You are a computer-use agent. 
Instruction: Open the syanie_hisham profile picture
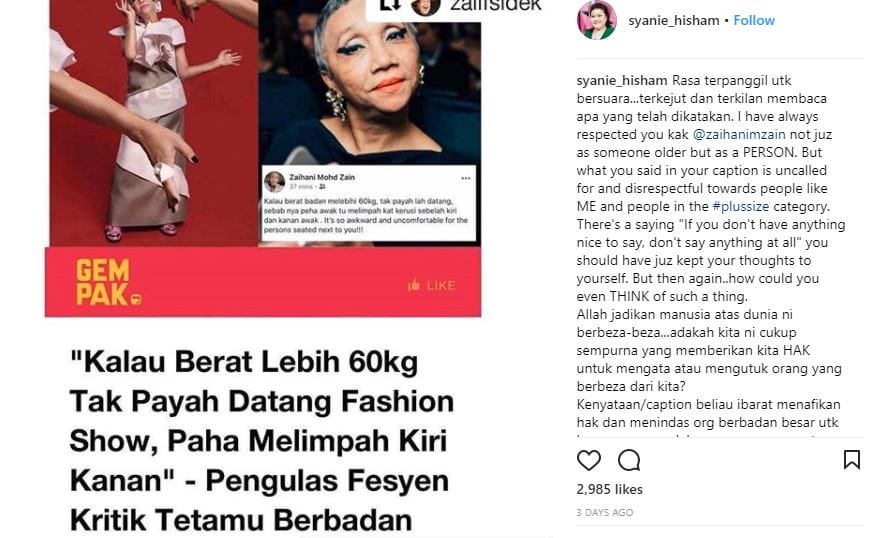(x=597, y=20)
